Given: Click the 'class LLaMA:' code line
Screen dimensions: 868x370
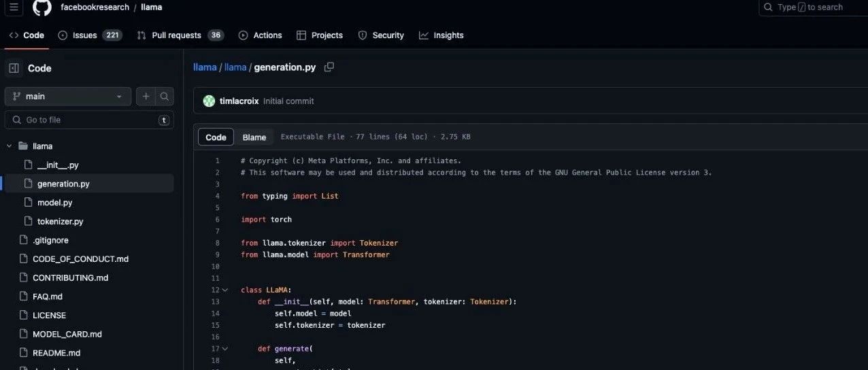Looking at the screenshot, I should coord(266,290).
